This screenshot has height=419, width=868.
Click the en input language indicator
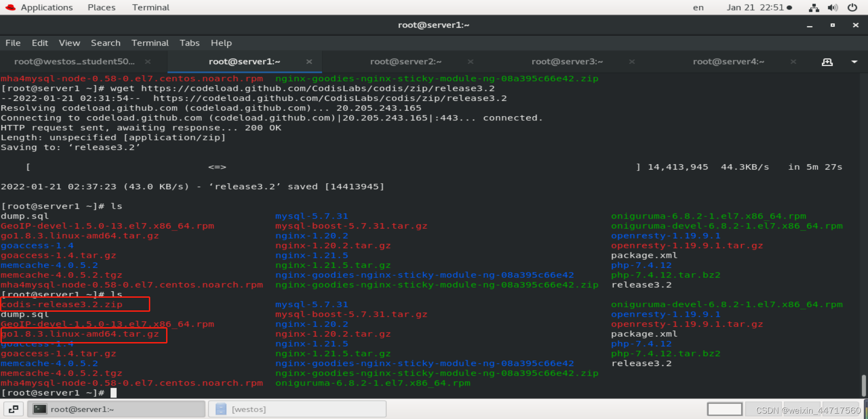698,8
